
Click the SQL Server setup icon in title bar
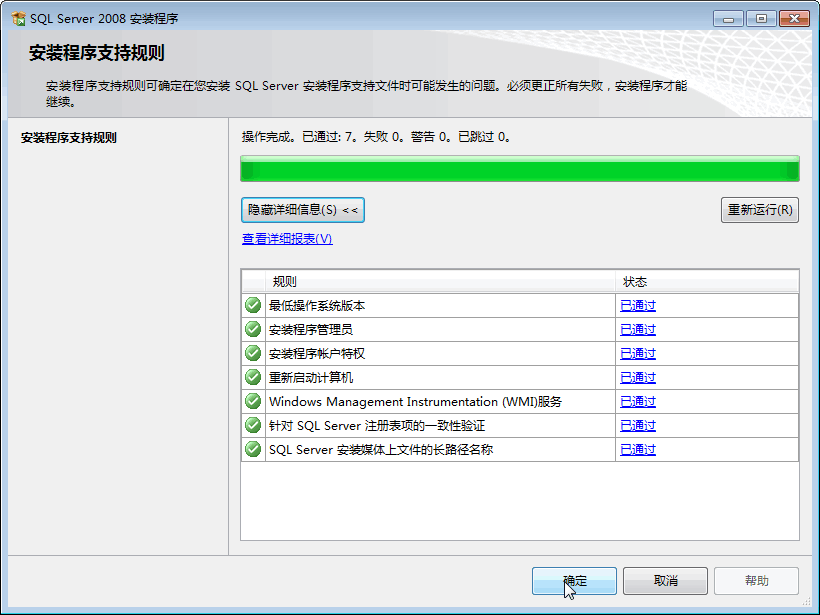[x=18, y=18]
